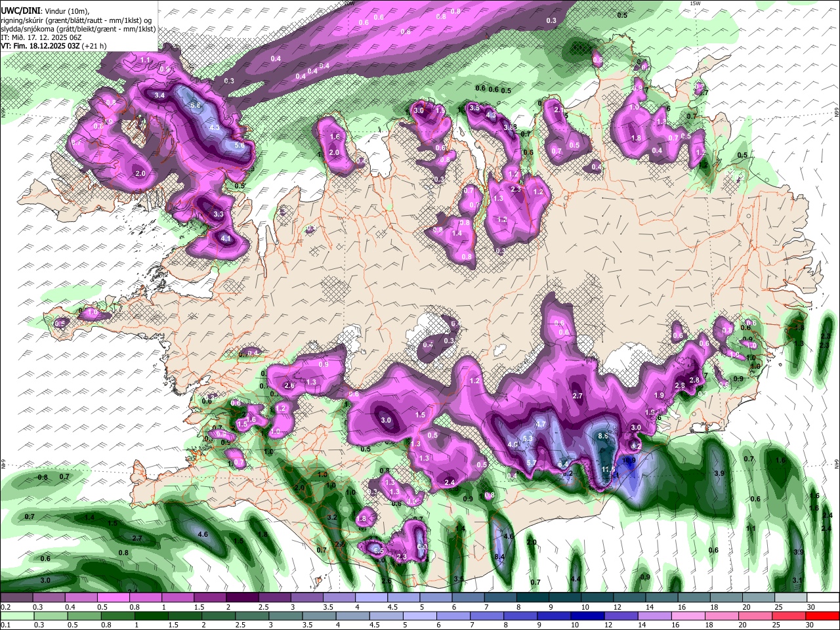Click the 'VT: Fim. 18.12.2025 03Z' valid time
Screen dimensions: 840x630
[41, 46]
